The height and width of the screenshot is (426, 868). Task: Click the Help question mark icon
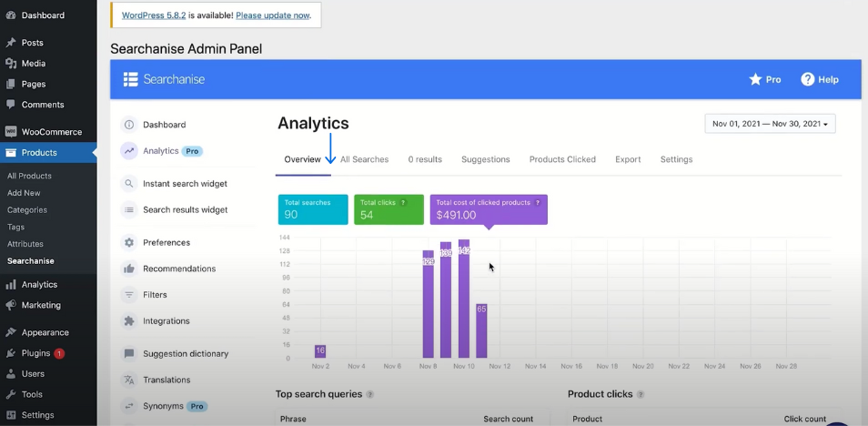(808, 79)
